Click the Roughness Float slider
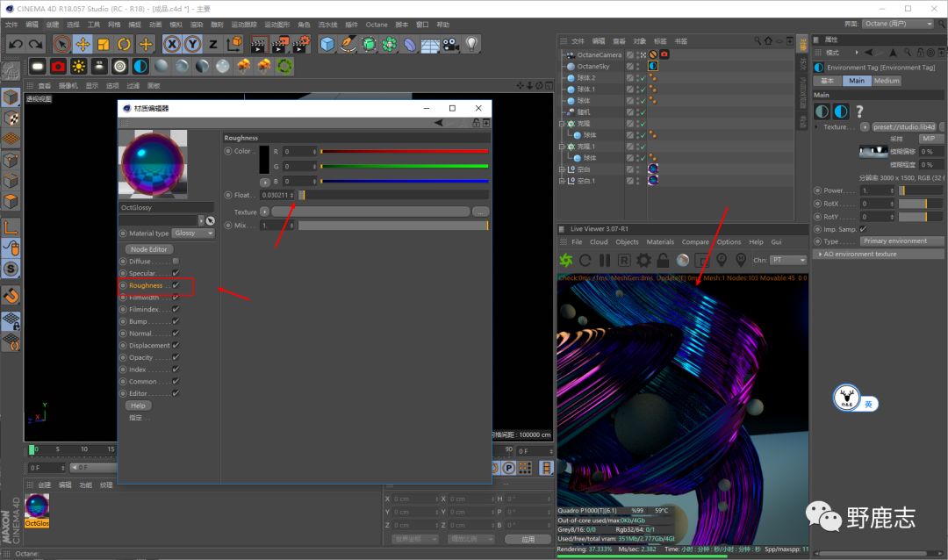Image resolution: width=948 pixels, height=560 pixels. click(x=393, y=195)
